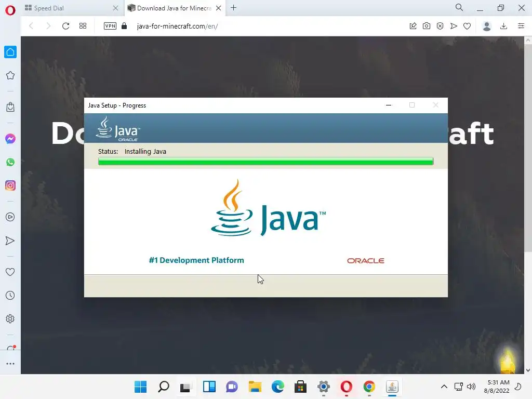Close the Download Java for Minecraft tab
This screenshot has height=399, width=532.
point(219,8)
